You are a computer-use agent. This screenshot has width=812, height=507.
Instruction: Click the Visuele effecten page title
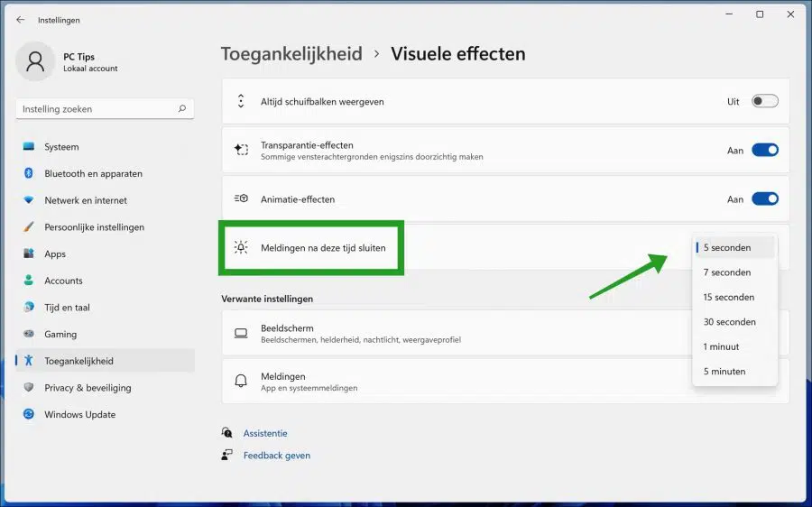(x=457, y=54)
